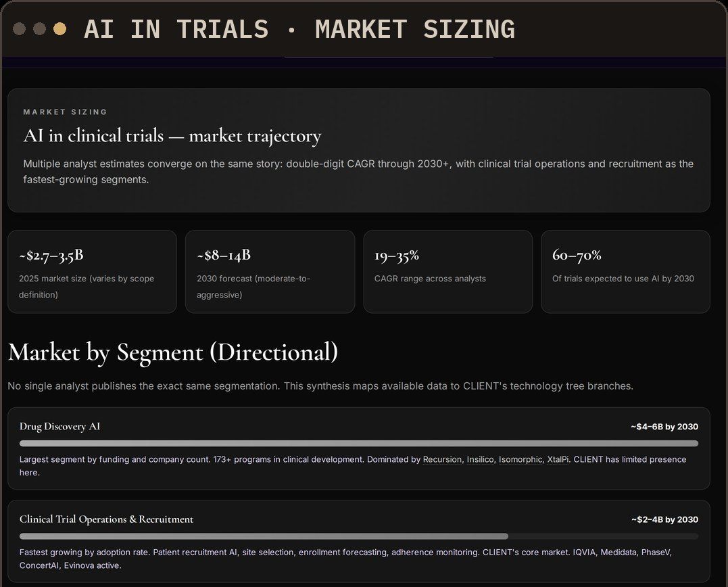Click the 'Multiple analyst estimates converge' paragraph
Viewport: 728px width, 587px height.
pyautogui.click(x=358, y=171)
